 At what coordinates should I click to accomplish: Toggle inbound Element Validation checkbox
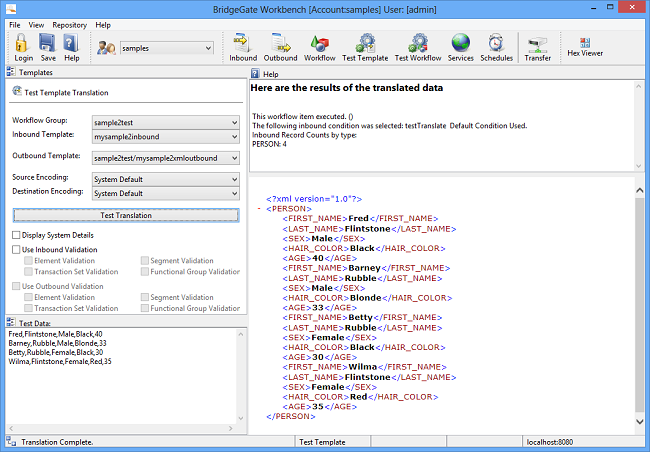tap(28, 260)
